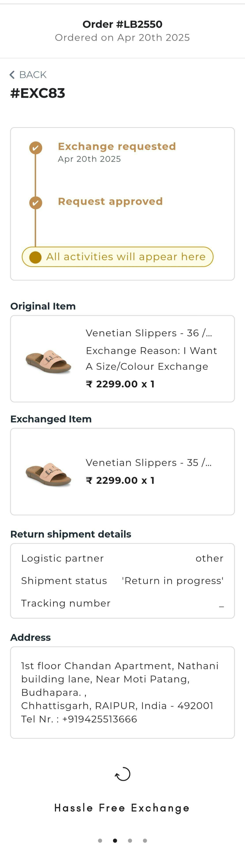Click the back chevron arrow icon

point(12,74)
